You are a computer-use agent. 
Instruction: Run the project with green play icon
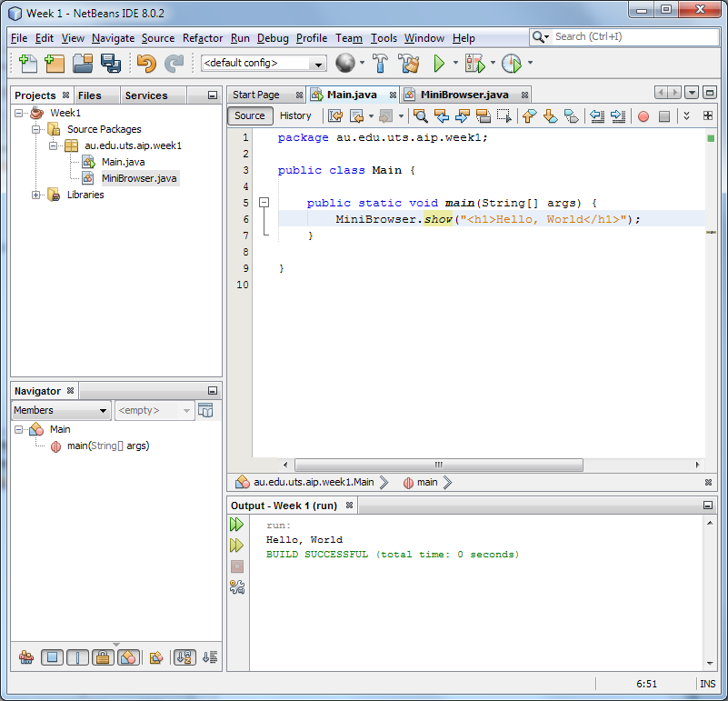tap(439, 63)
